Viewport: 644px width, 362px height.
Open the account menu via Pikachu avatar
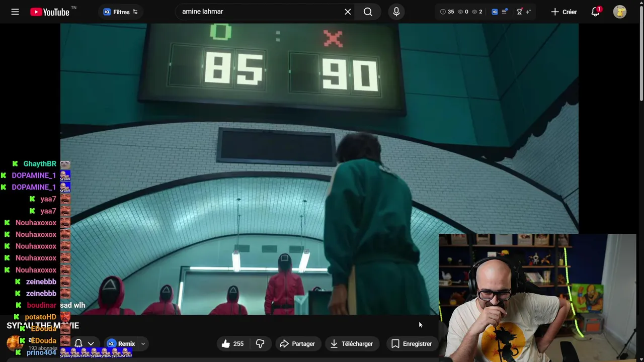pyautogui.click(x=620, y=12)
